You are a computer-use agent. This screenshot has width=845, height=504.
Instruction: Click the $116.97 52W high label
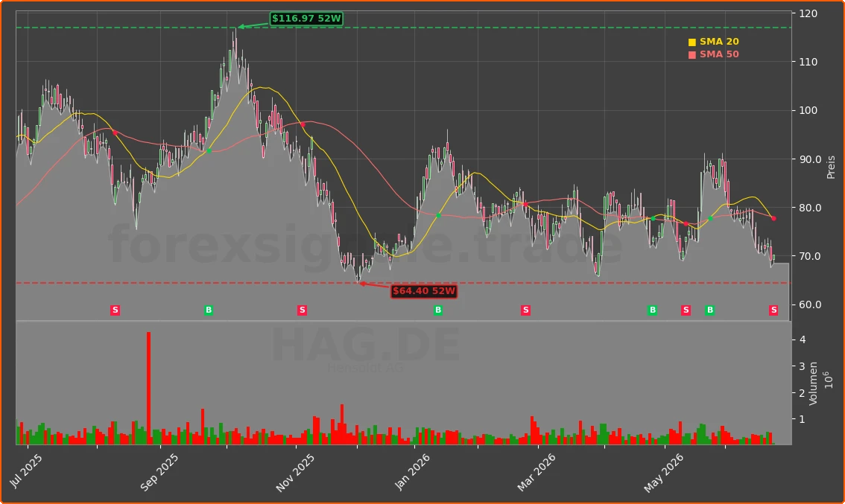tap(306, 19)
